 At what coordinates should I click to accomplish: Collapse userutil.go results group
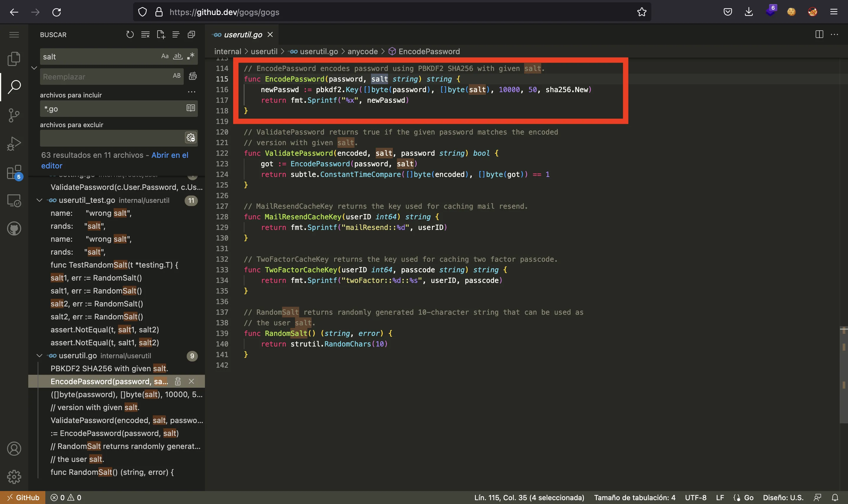click(x=39, y=356)
